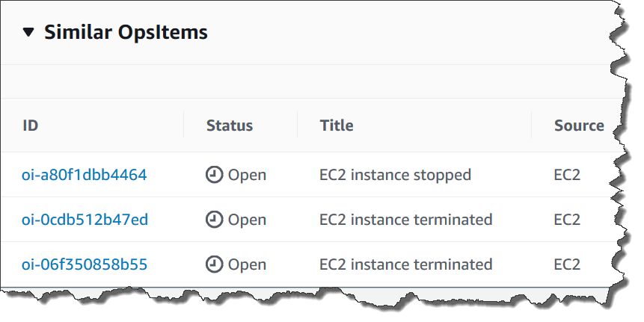Select the 'EC2 instance stopped' title cell
Screen dimensions: 644x322
coord(395,175)
